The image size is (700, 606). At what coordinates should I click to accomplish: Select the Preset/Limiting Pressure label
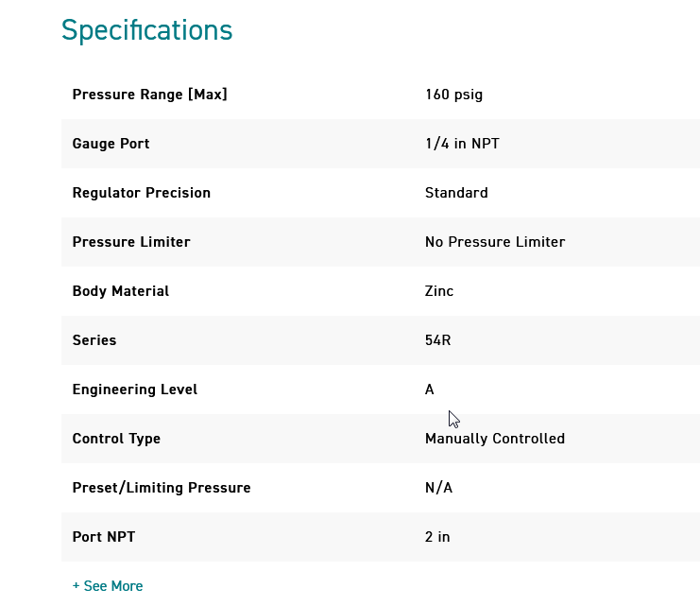coord(162,488)
